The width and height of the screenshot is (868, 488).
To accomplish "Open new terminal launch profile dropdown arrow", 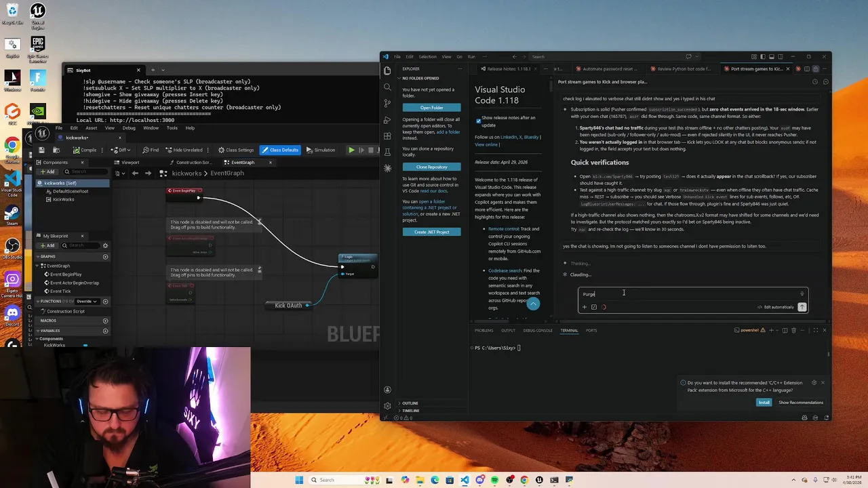I will coord(777,330).
